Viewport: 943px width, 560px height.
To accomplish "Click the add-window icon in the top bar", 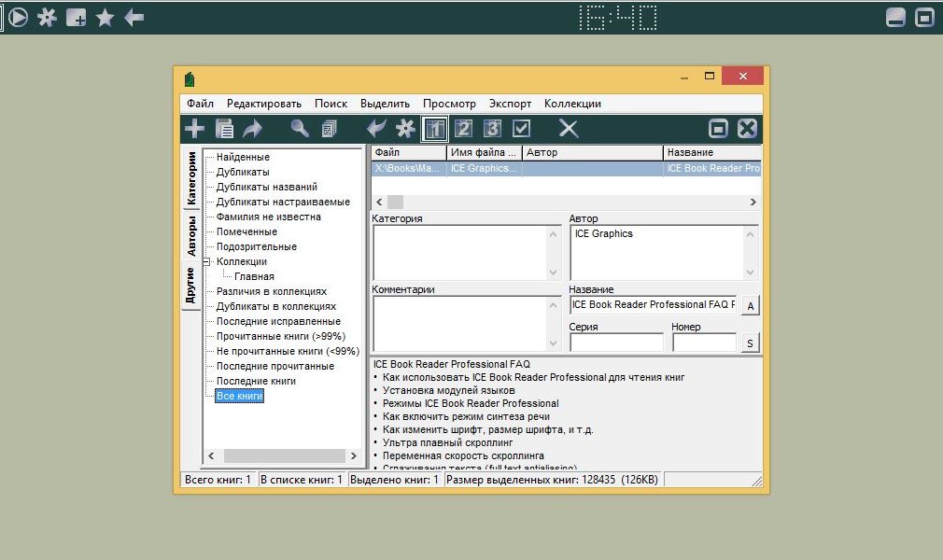I will 76,18.
